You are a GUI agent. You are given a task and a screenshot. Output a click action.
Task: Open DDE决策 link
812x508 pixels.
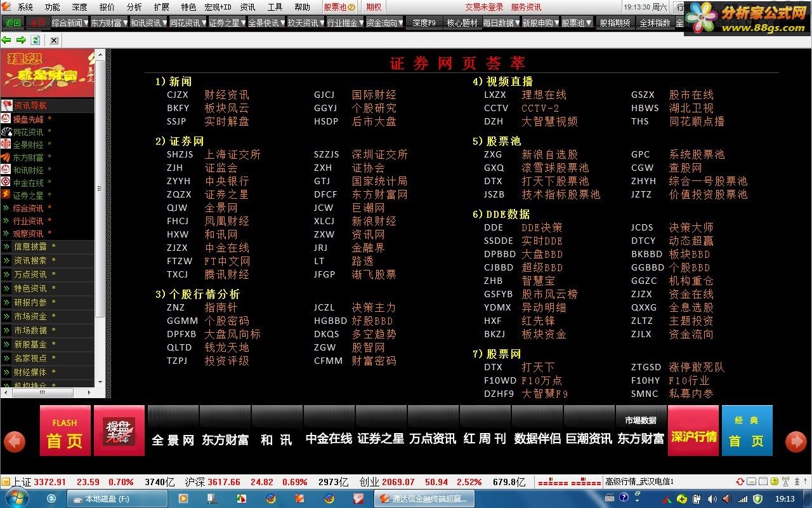click(542, 227)
